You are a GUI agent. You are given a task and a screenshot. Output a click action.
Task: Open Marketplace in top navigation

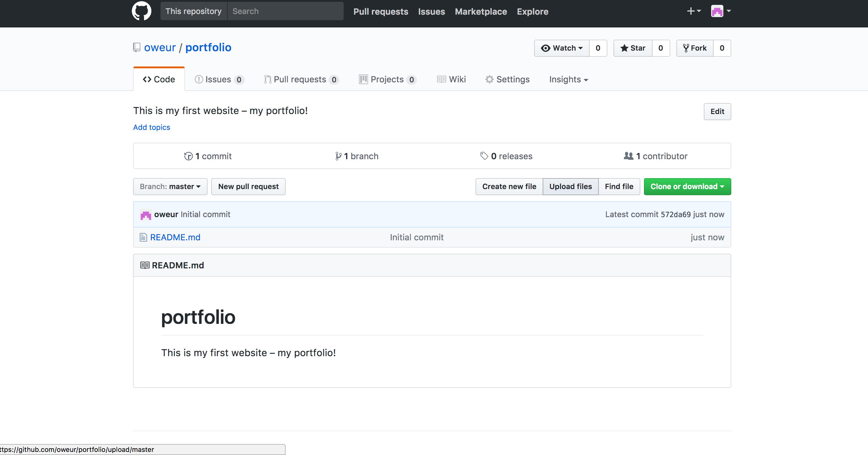pos(481,12)
